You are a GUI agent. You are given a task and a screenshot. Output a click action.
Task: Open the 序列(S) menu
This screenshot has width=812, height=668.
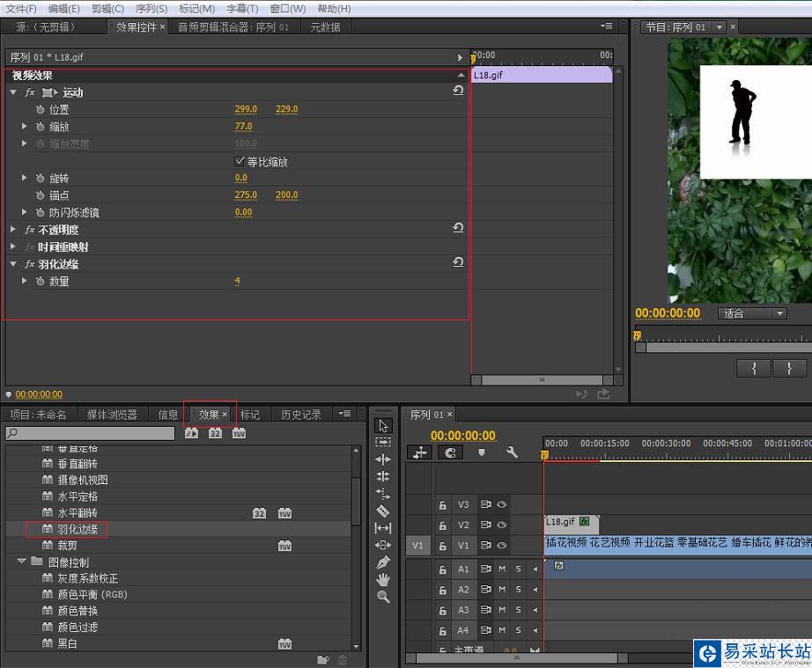coord(151,9)
